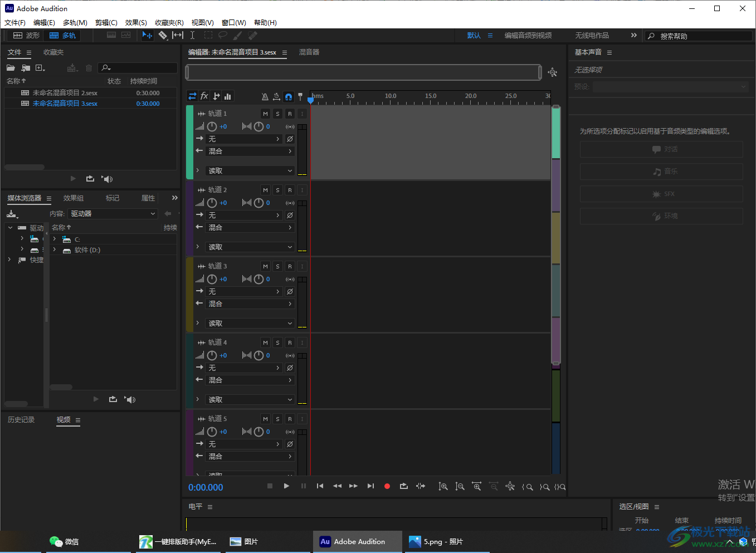
Task: Select 无线电作品 workspace
Action: pos(592,35)
